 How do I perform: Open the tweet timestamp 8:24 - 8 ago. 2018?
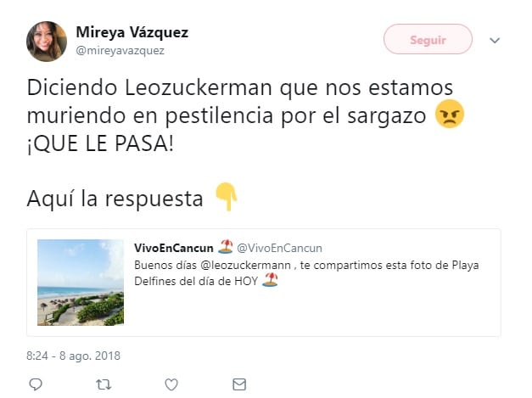coord(73,356)
